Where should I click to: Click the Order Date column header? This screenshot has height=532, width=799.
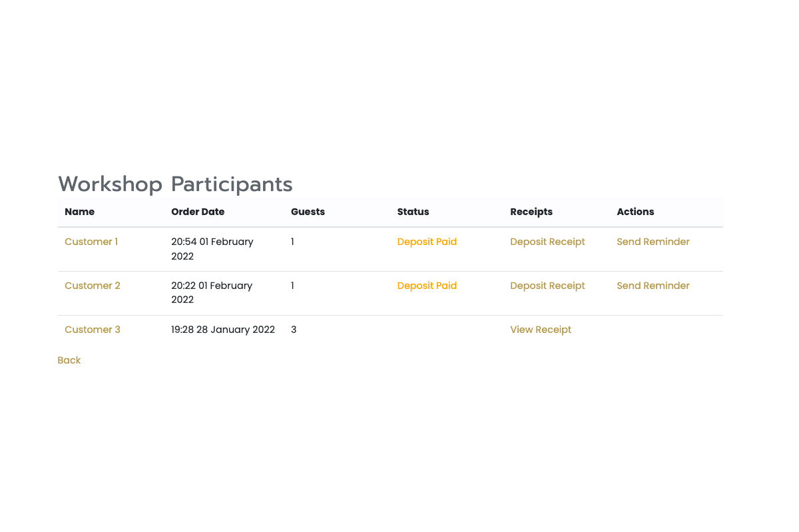coord(198,212)
